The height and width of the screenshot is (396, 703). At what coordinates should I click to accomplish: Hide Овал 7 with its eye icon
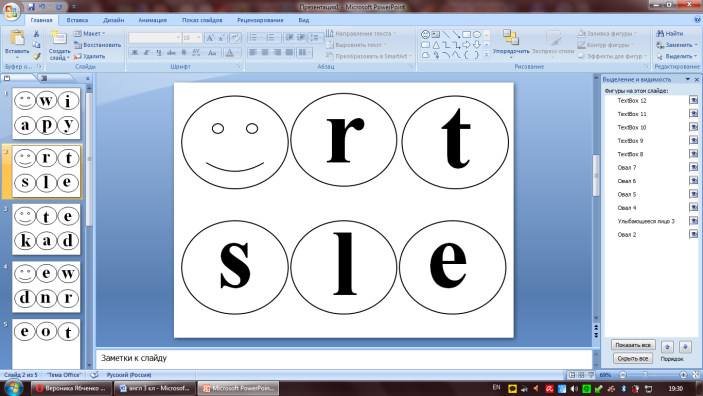coord(693,167)
